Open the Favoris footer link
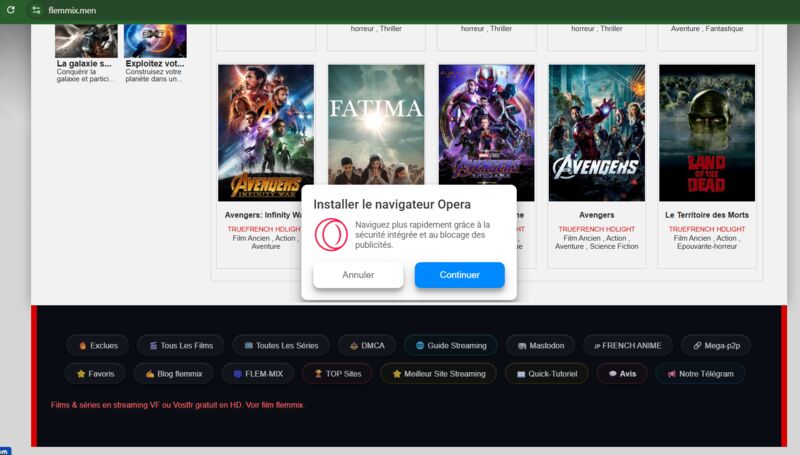 (x=95, y=373)
